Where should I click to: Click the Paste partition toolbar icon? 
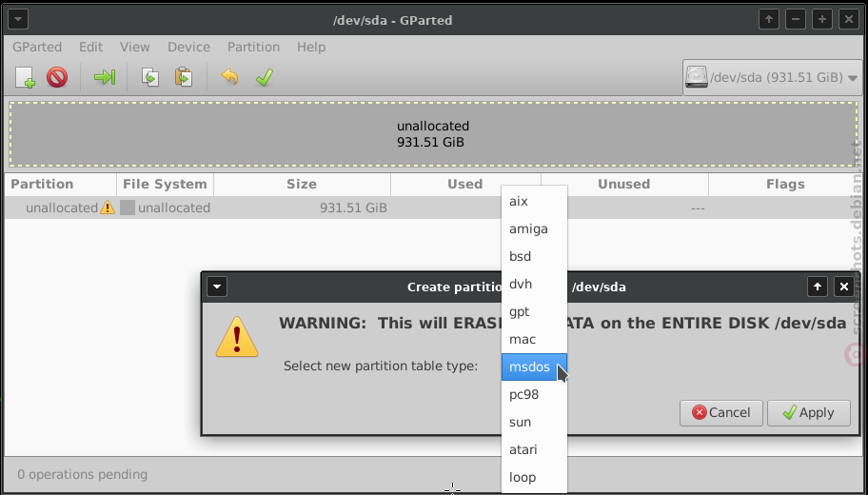tap(184, 77)
